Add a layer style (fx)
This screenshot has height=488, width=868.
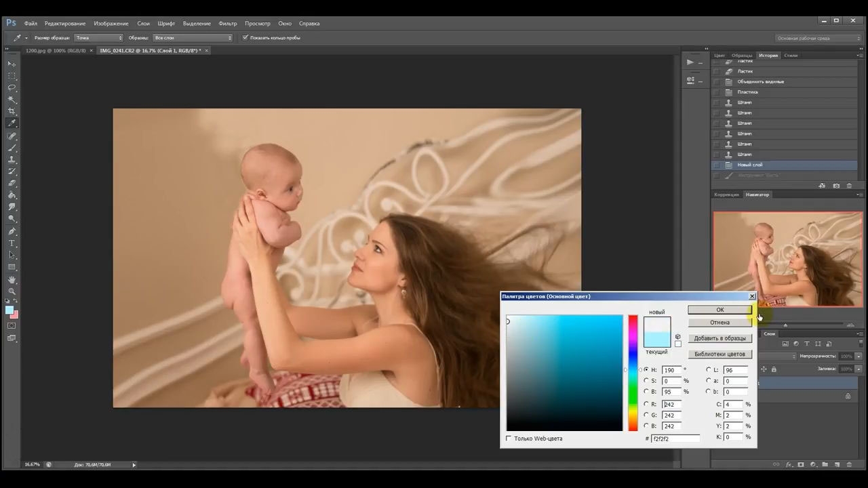click(789, 465)
